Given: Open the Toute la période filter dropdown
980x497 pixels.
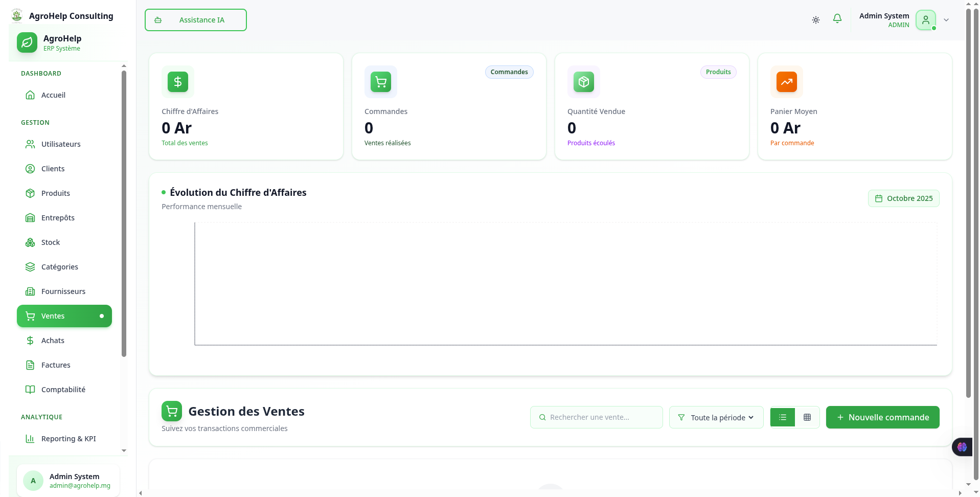Looking at the screenshot, I should click(x=716, y=417).
